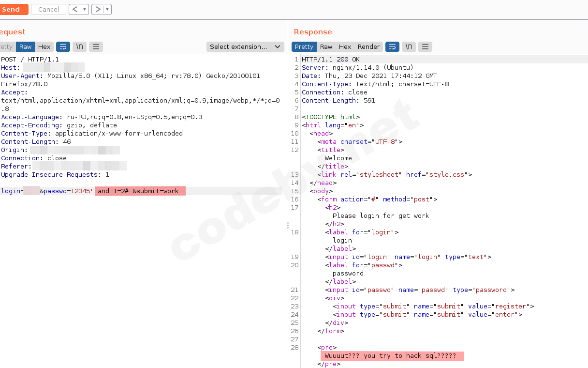Screen dimensions: 588x368
Task: Click the Accept-Encoding: gzip, deflate header
Action: pos(59,125)
